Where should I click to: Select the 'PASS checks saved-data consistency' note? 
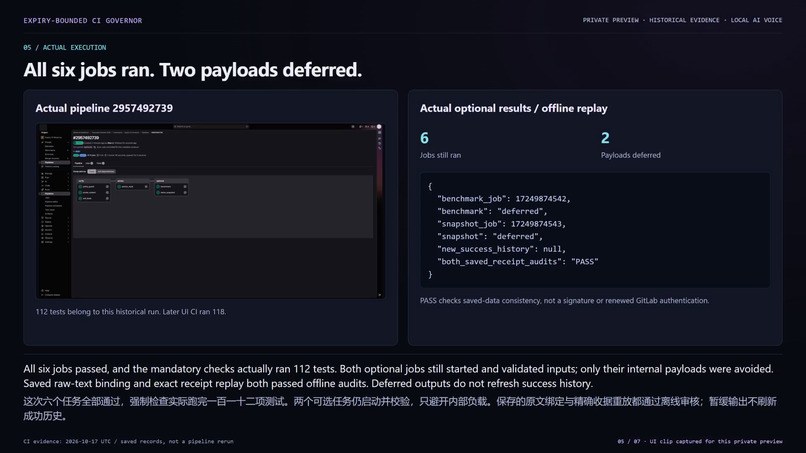point(564,301)
